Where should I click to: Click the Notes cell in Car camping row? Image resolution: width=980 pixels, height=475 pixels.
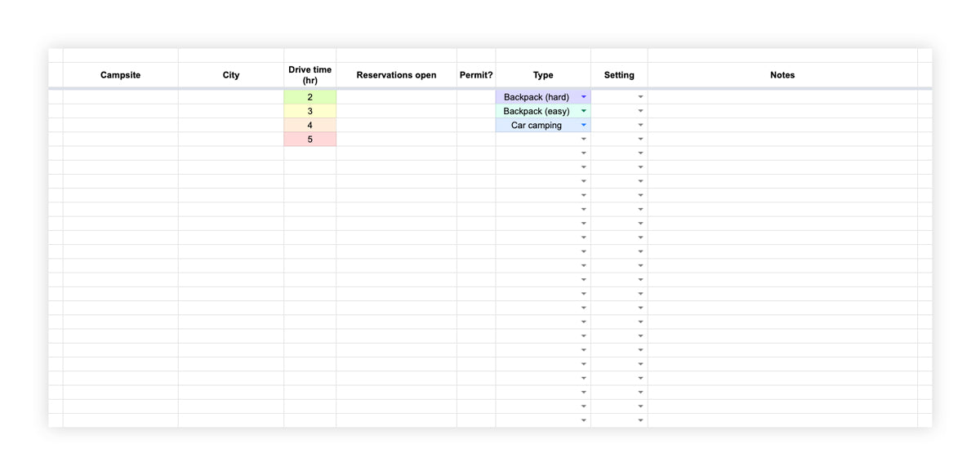tap(782, 126)
